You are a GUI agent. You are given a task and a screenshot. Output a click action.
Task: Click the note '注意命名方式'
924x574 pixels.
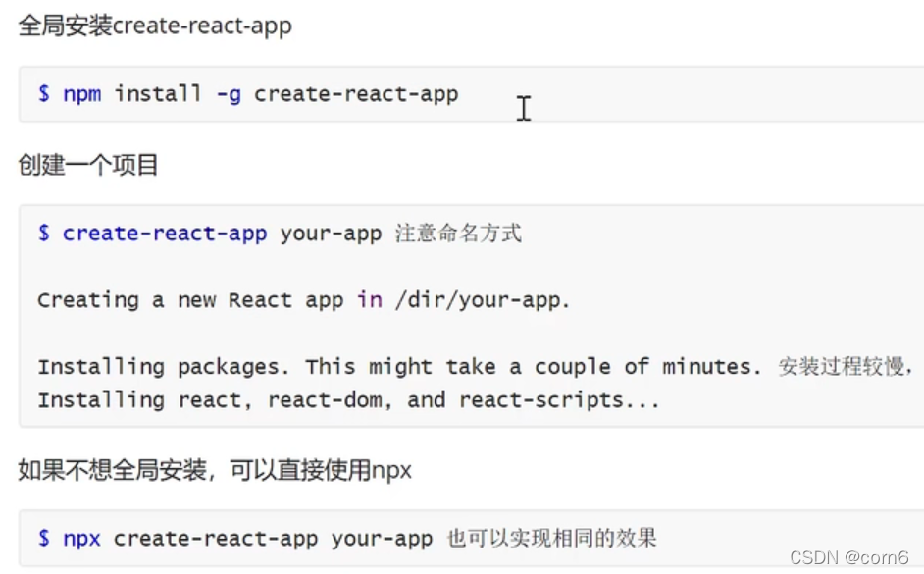click(458, 233)
